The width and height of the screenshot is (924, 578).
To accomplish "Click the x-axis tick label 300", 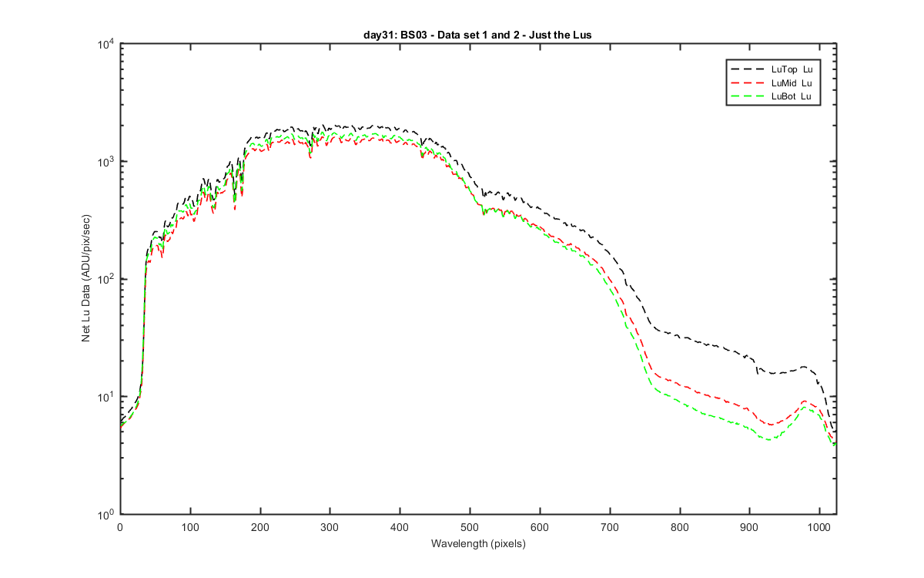I will 330,526.
